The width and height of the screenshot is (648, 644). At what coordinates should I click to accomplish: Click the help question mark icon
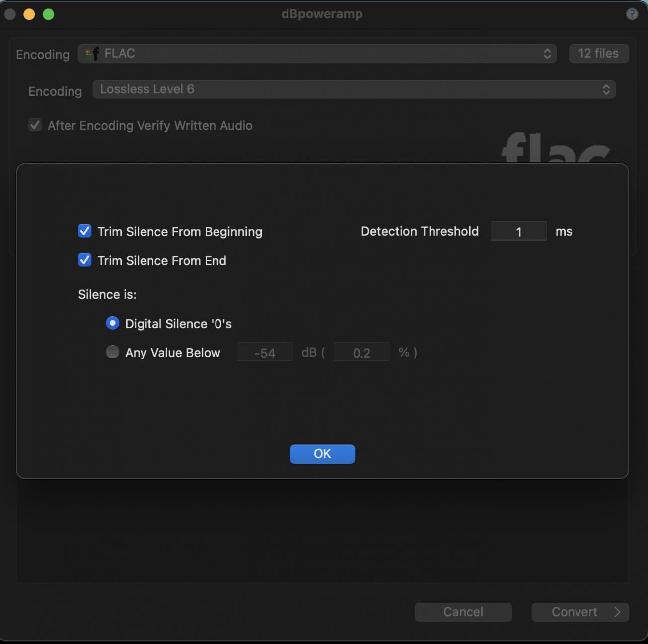pyautogui.click(x=631, y=14)
